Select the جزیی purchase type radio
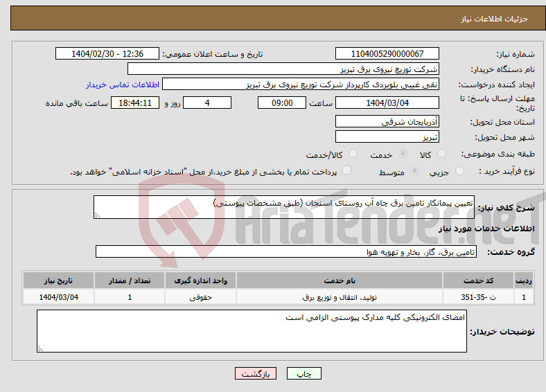The width and height of the screenshot is (546, 392). [459, 170]
